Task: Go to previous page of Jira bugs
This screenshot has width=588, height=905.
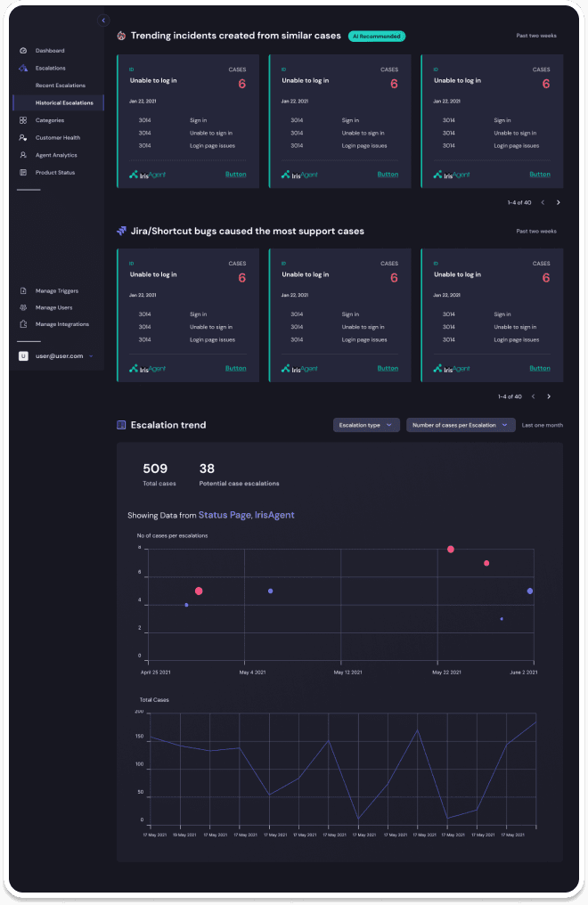Action: (x=533, y=396)
